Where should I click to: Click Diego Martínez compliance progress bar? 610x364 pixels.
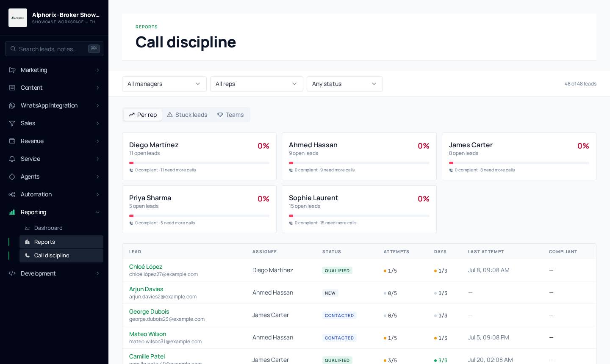(x=199, y=163)
